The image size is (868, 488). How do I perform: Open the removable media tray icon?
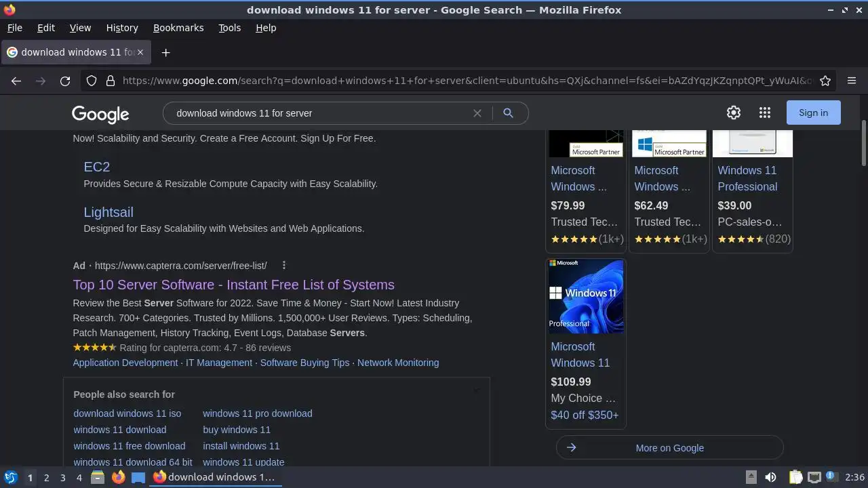[x=751, y=477]
